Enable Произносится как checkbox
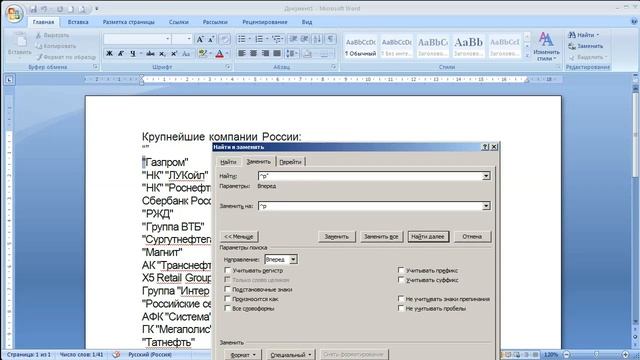 (228, 299)
